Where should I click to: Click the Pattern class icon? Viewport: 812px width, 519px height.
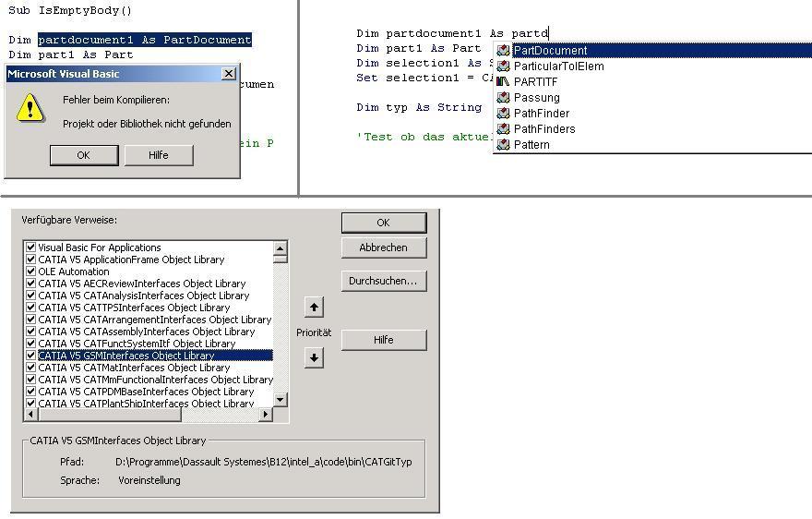[x=503, y=145]
